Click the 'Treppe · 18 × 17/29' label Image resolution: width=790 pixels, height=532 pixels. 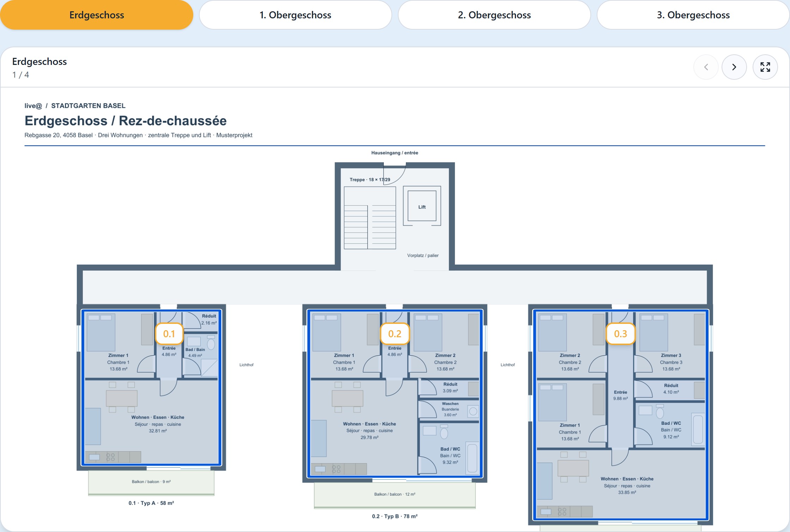[x=370, y=180]
